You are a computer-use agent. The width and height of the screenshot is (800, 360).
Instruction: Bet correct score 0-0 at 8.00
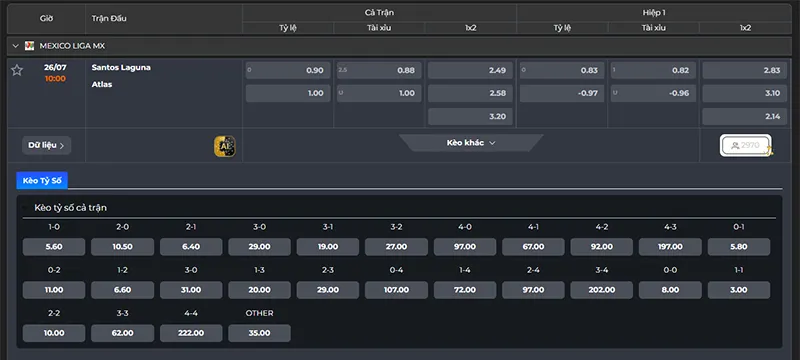(x=670, y=290)
